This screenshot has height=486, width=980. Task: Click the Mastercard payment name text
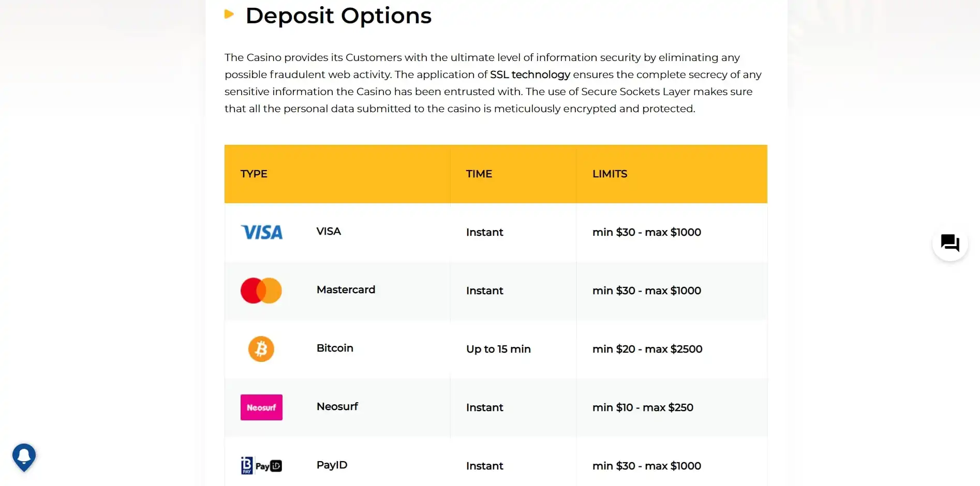346,290
